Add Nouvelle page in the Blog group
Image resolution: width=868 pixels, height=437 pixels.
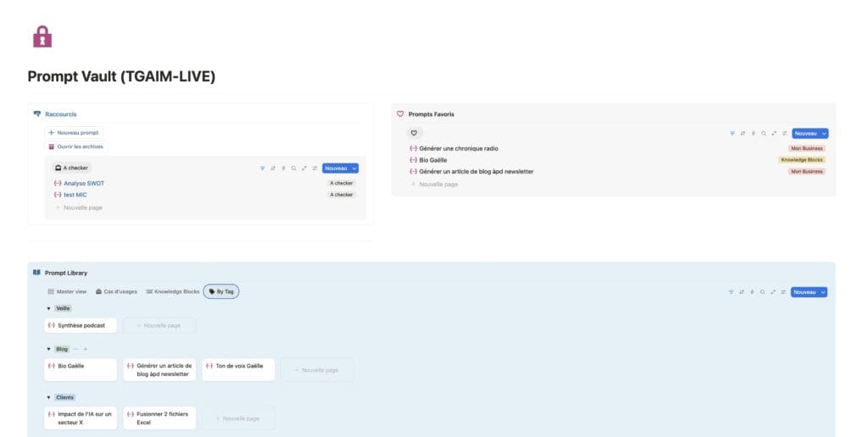click(317, 370)
